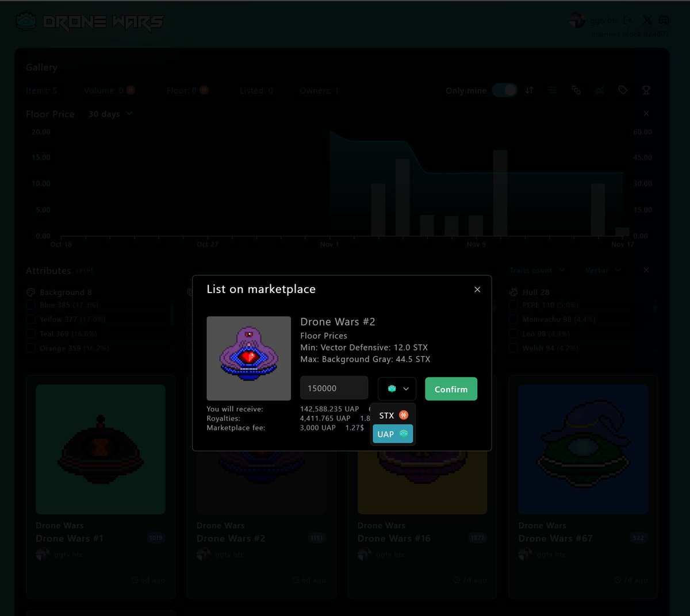Screen dimensions: 690x616
Task: Open the Drone Wars #1 card image
Action: pyautogui.click(x=101, y=449)
